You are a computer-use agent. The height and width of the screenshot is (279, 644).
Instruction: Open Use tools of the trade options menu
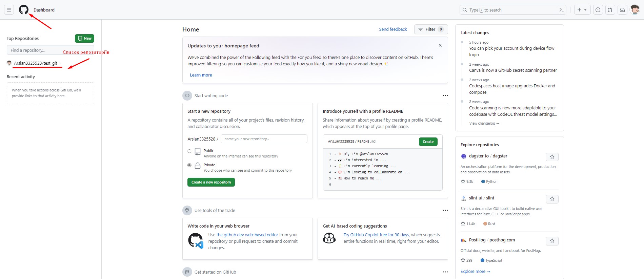tap(445, 210)
